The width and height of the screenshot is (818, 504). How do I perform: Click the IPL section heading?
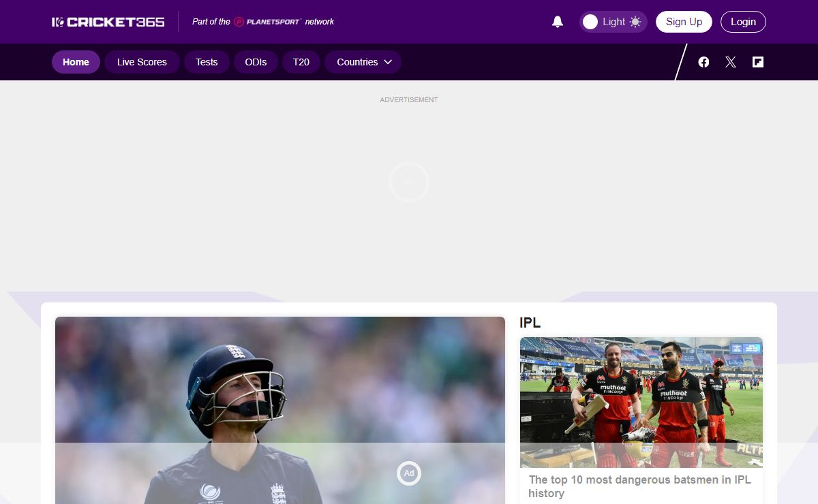[x=530, y=323]
